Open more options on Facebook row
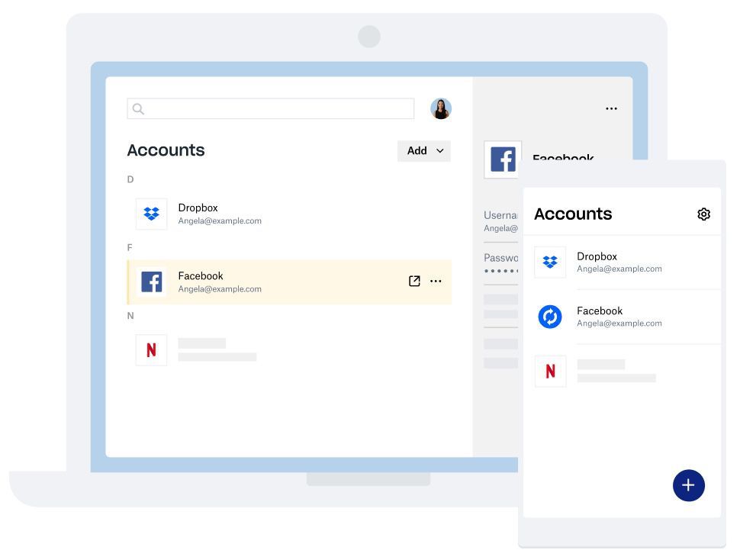This screenshot has width=740, height=560. pos(436,281)
